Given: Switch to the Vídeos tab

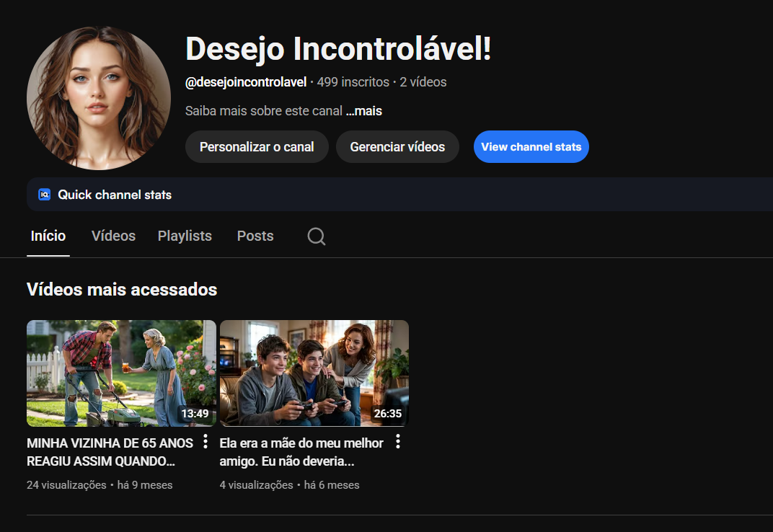Looking at the screenshot, I should pos(113,236).
